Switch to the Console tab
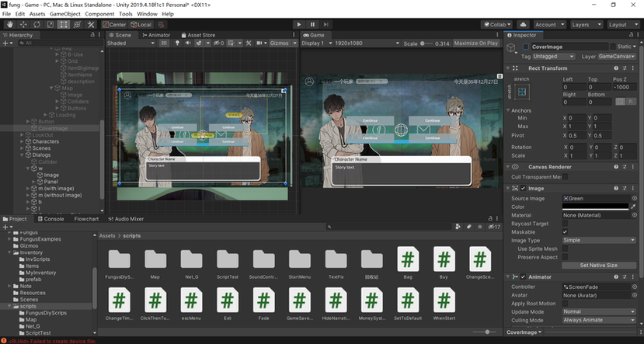644x344 pixels. coord(51,219)
